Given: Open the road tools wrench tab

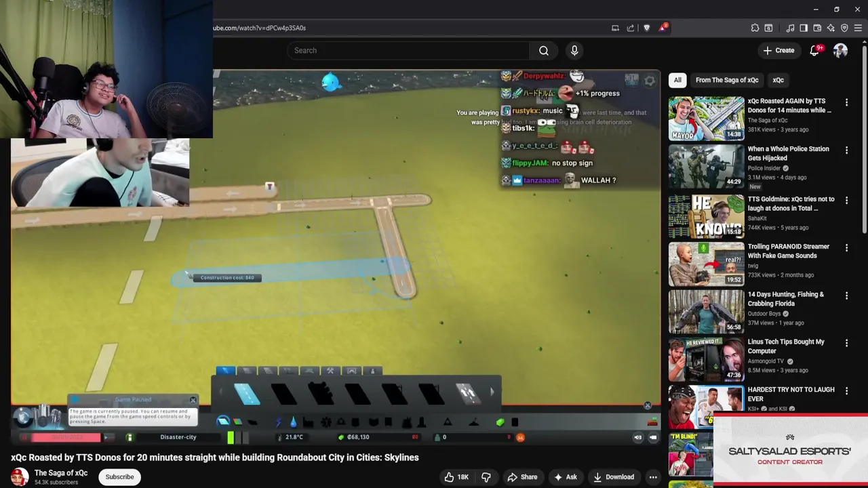Looking at the screenshot, I should [x=330, y=371].
